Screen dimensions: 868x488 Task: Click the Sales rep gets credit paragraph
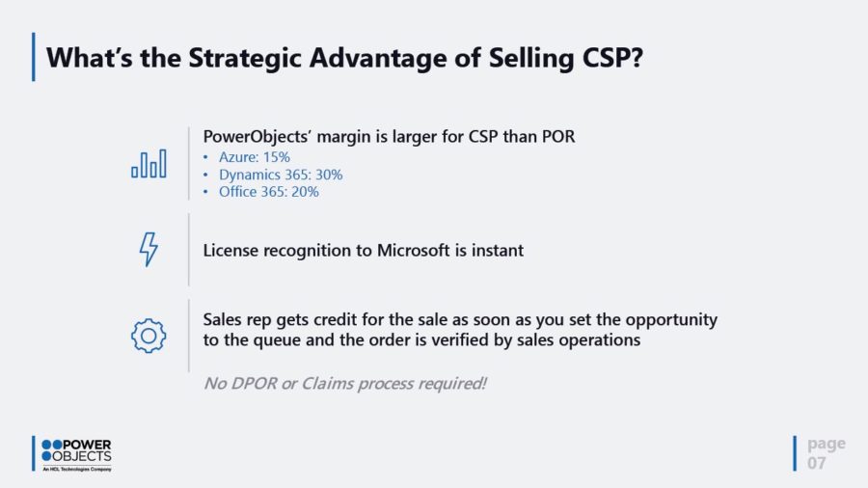click(x=460, y=330)
